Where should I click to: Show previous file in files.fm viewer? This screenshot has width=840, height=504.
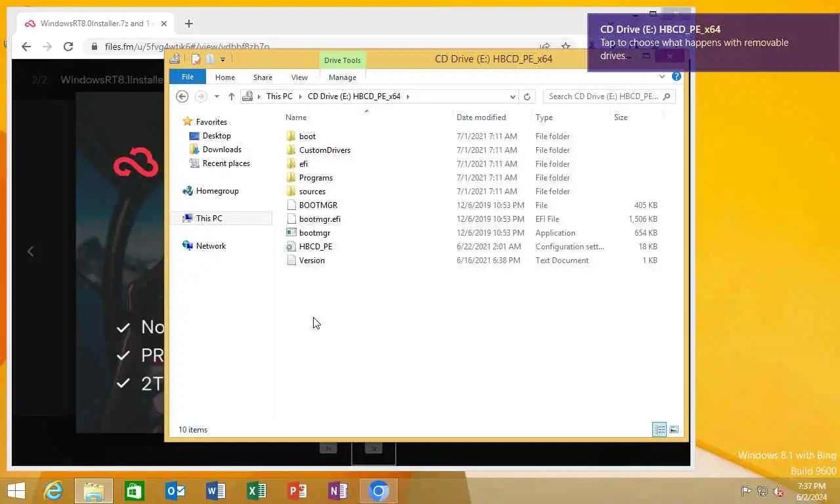(30, 251)
